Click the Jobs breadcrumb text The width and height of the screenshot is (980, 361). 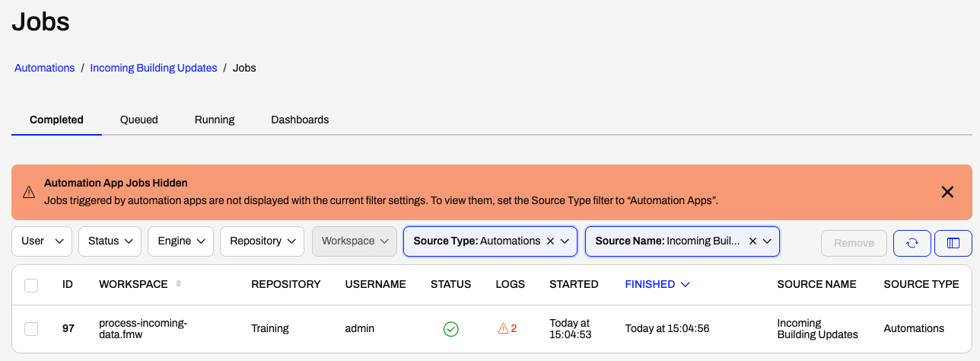244,68
